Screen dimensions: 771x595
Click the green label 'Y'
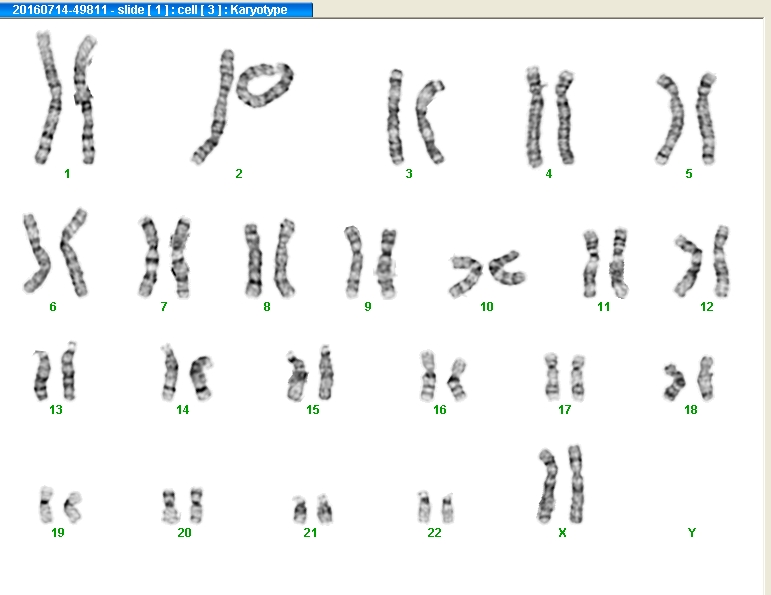(x=692, y=533)
